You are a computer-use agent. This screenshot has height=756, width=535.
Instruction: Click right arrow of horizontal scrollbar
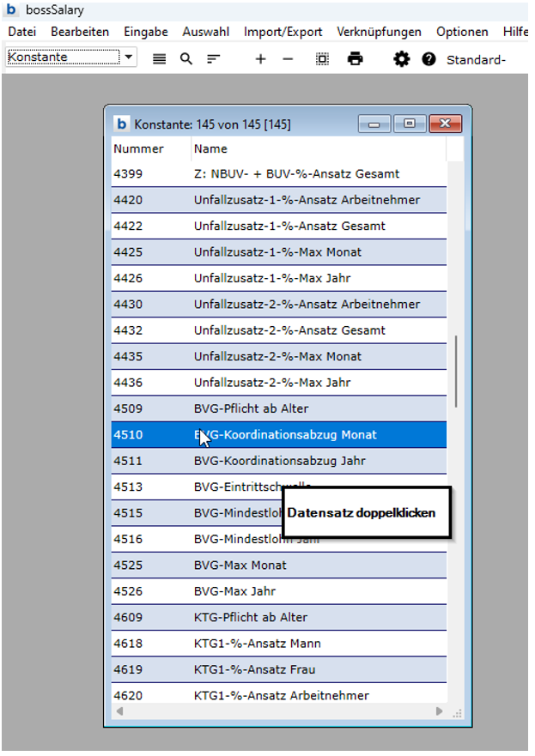[440, 711]
